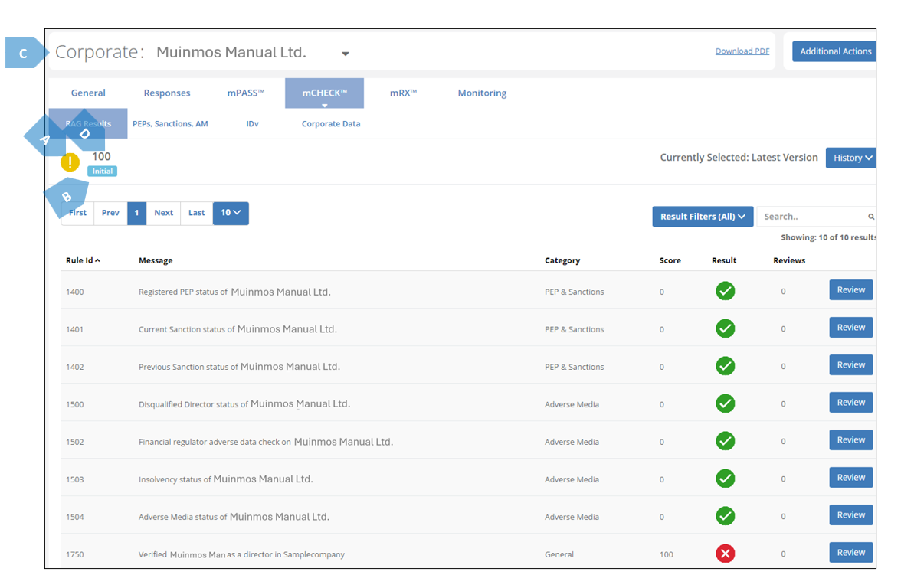Click green check icon for rule 1401
Image resolution: width=901 pixels, height=588 pixels.
tap(725, 328)
